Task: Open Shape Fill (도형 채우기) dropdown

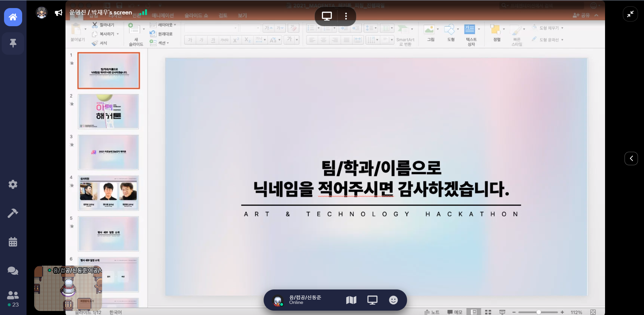Action: (x=548, y=28)
